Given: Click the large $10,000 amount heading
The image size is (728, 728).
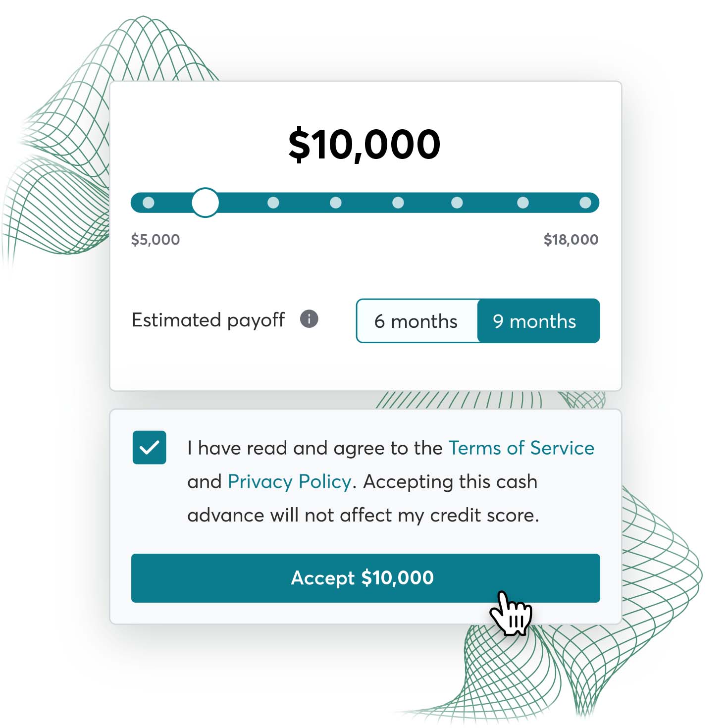Looking at the screenshot, I should (x=364, y=144).
